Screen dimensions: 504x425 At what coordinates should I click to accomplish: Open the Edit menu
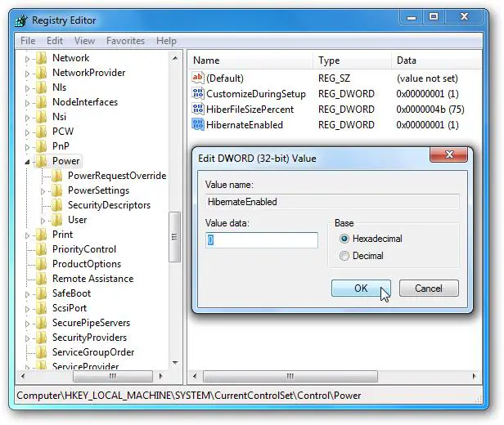(55, 41)
